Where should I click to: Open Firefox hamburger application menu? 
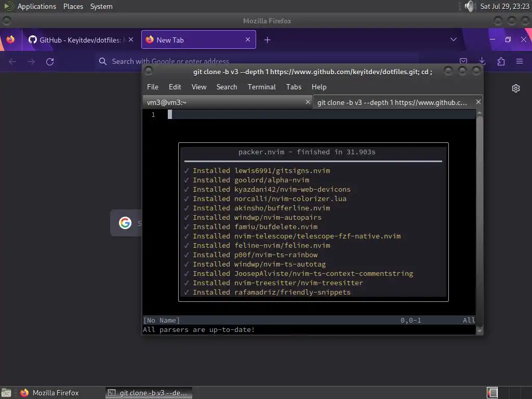(520, 61)
